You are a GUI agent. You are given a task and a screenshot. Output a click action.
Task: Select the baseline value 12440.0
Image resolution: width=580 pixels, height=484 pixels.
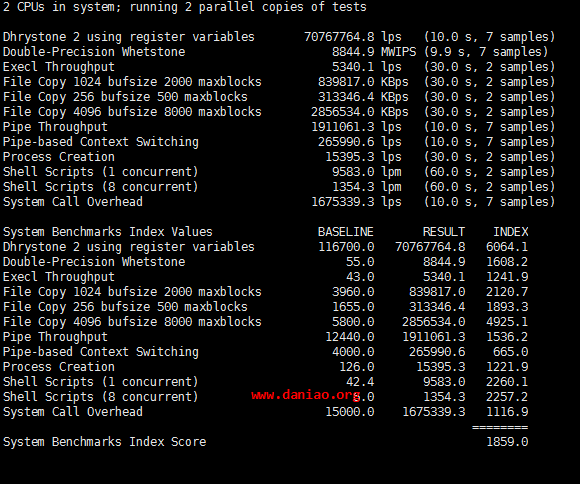pos(350,337)
